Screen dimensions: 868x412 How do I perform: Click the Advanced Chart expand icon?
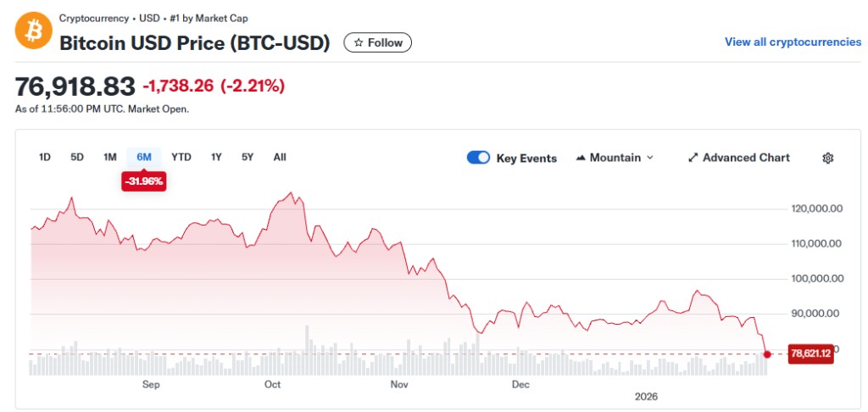[693, 158]
